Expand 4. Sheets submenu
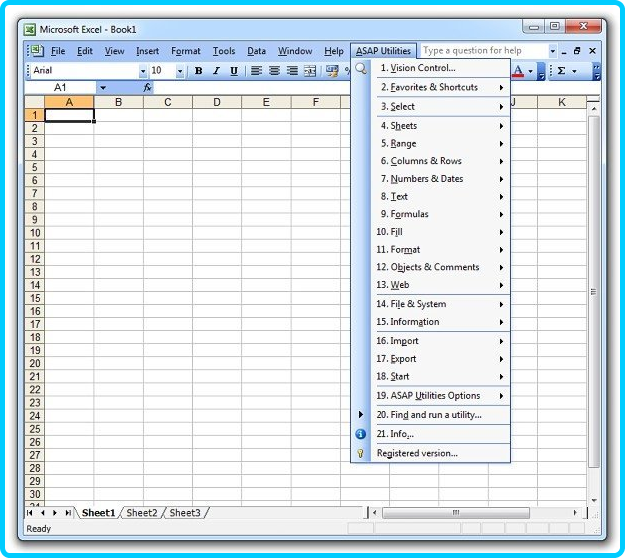625x558 pixels. [440, 126]
